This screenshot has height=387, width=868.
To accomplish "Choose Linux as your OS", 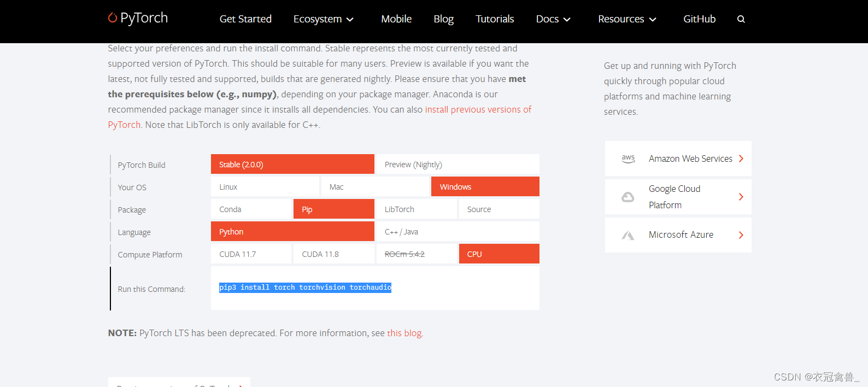I will (265, 186).
